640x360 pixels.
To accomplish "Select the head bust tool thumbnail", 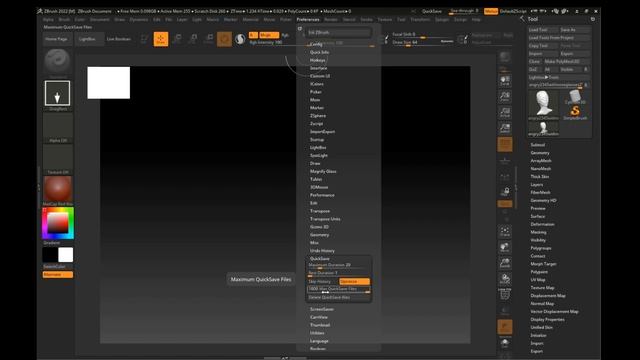I will (543, 104).
